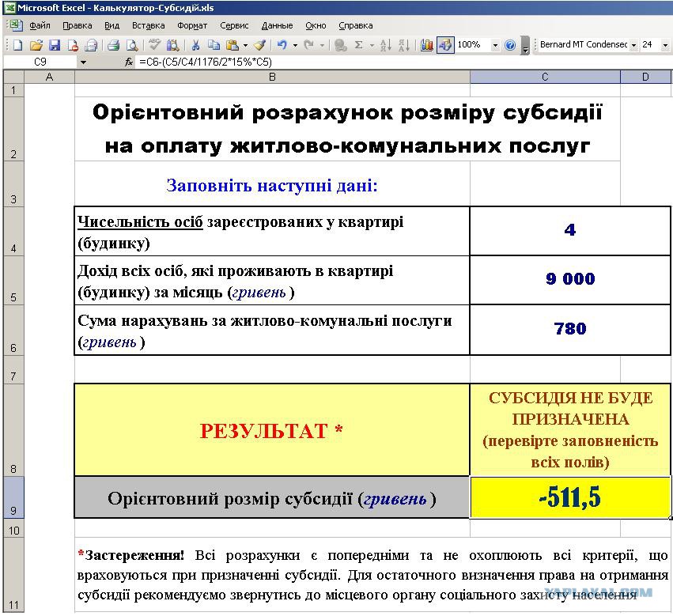Select result cell showing -511,5
Viewport: 673px width, 616px height.
[x=570, y=497]
